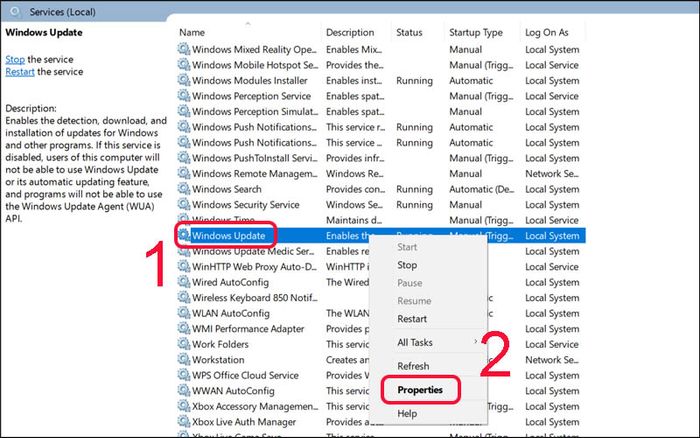Click gear icon beside Windows Security Service
This screenshot has width=700, height=438.
[183, 204]
